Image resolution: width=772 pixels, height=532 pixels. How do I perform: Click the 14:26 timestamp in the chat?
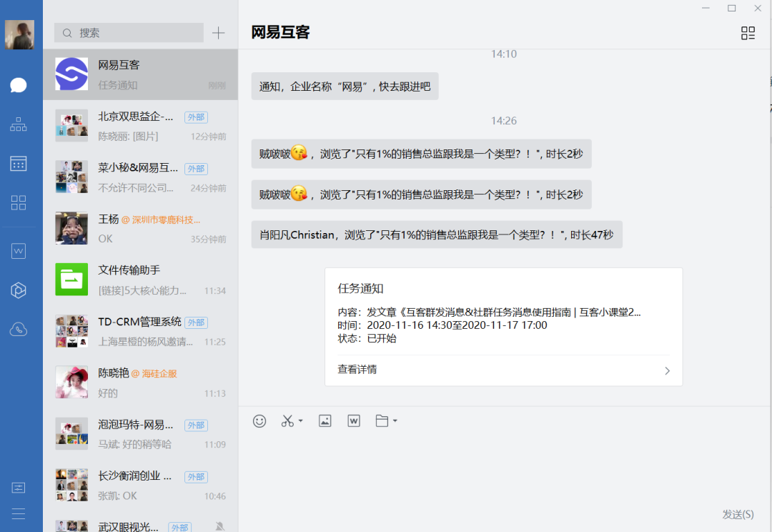click(504, 121)
